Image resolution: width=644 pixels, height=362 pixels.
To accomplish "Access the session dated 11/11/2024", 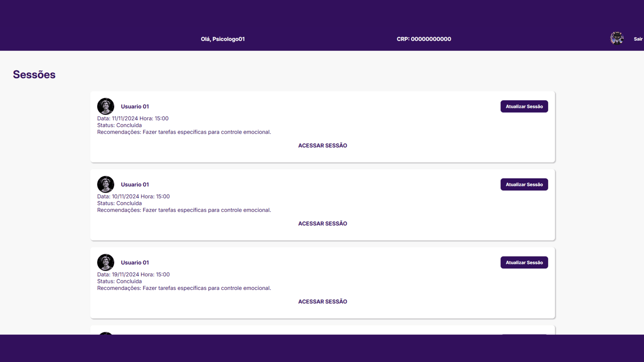I will click(323, 145).
